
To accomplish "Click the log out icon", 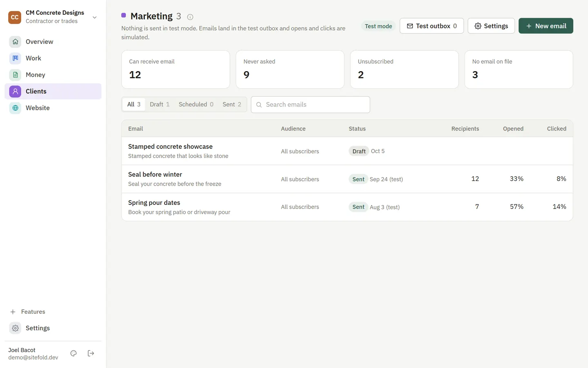I will (91, 353).
